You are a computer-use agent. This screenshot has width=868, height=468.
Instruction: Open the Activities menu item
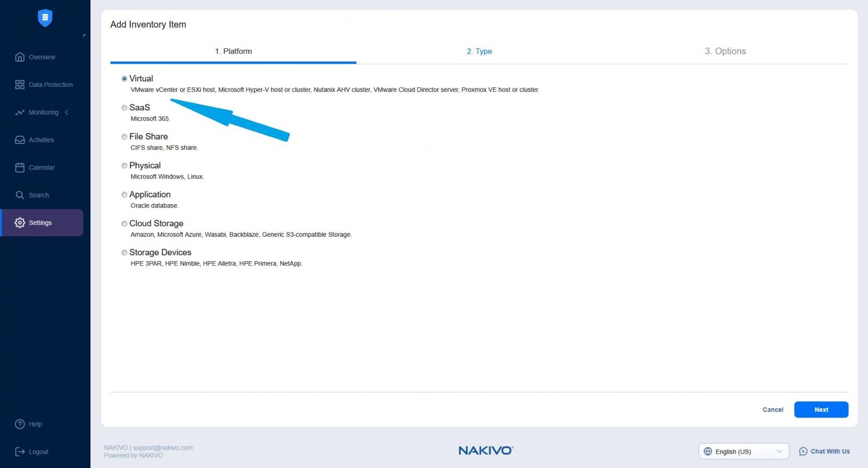coord(42,140)
